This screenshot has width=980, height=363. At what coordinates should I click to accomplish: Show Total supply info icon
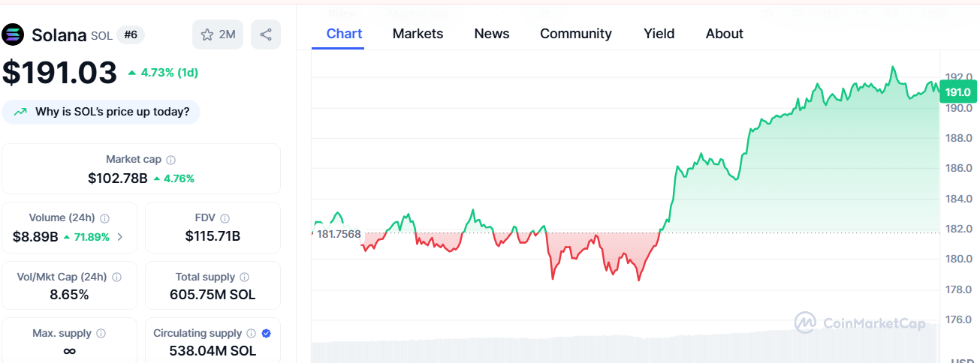coord(245,277)
